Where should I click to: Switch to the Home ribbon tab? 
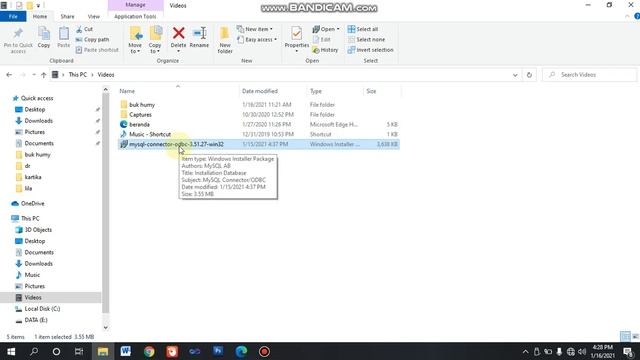point(40,16)
